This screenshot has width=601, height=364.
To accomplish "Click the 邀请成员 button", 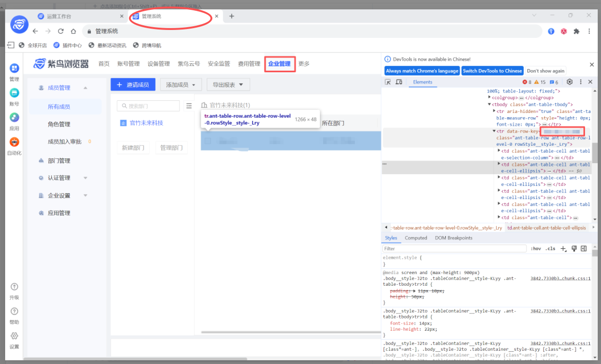I will click(133, 85).
